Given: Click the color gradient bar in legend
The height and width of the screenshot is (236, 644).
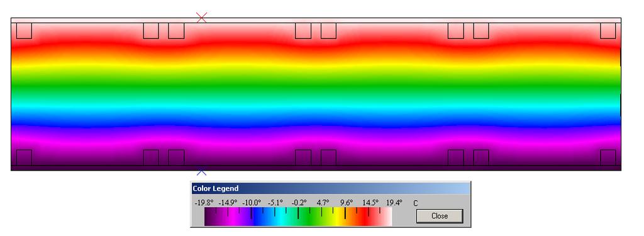Looking at the screenshot, I should [x=298, y=216].
